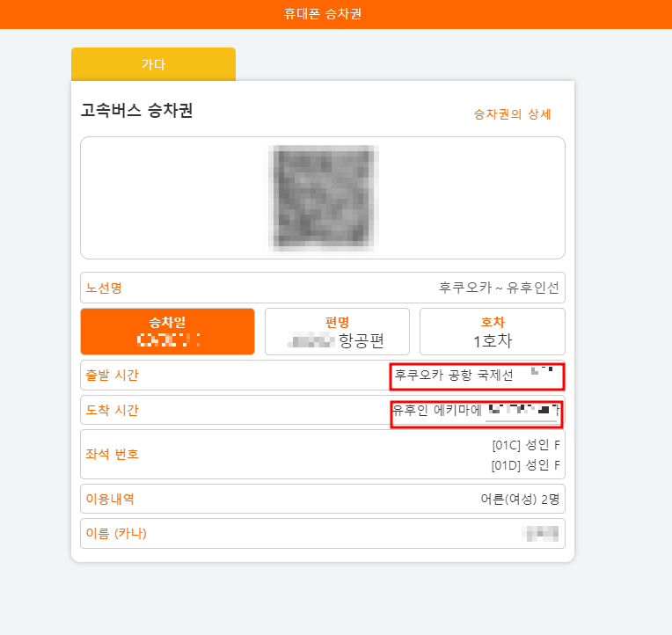
Task: Click the 호차 1호차 box
Action: pyautogui.click(x=493, y=332)
